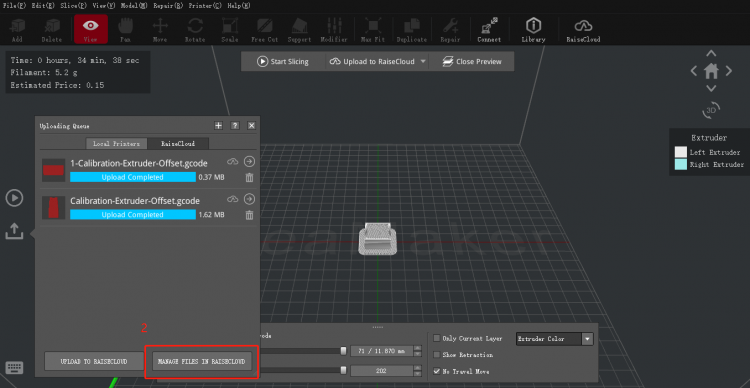The height and width of the screenshot is (388, 750).
Task: Click the Delete toolbar icon
Action: pyautogui.click(x=52, y=30)
